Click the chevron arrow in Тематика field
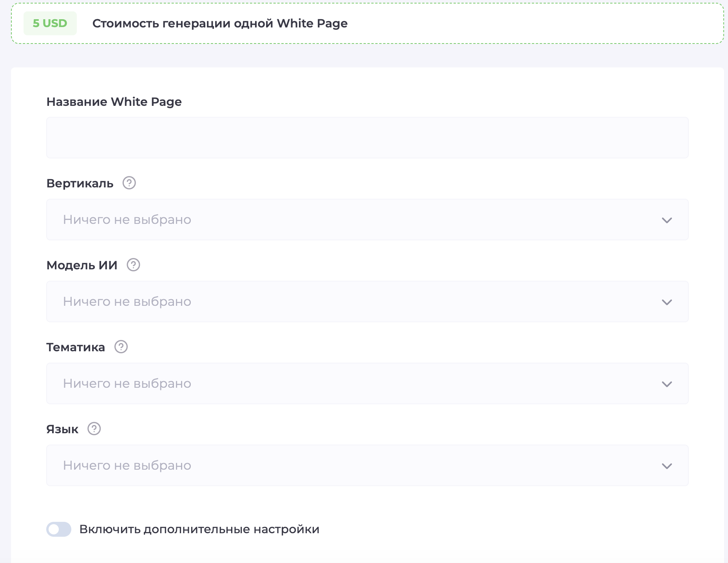This screenshot has height=563, width=728. (x=666, y=384)
